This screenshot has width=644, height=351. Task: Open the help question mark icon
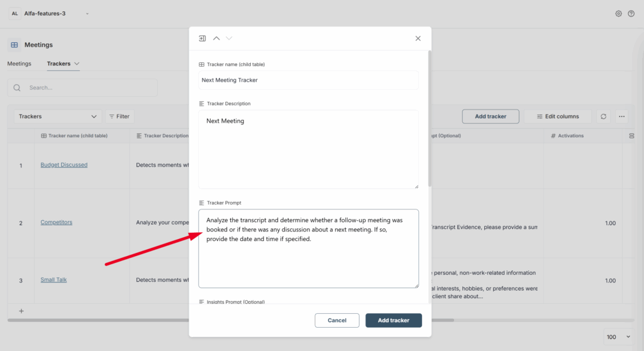pos(631,13)
